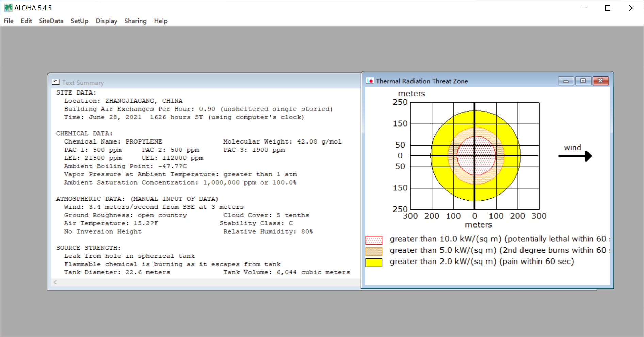The height and width of the screenshot is (337, 644).
Task: Click the "PAC-2: 500 ppm" value
Action: pyautogui.click(x=171, y=150)
